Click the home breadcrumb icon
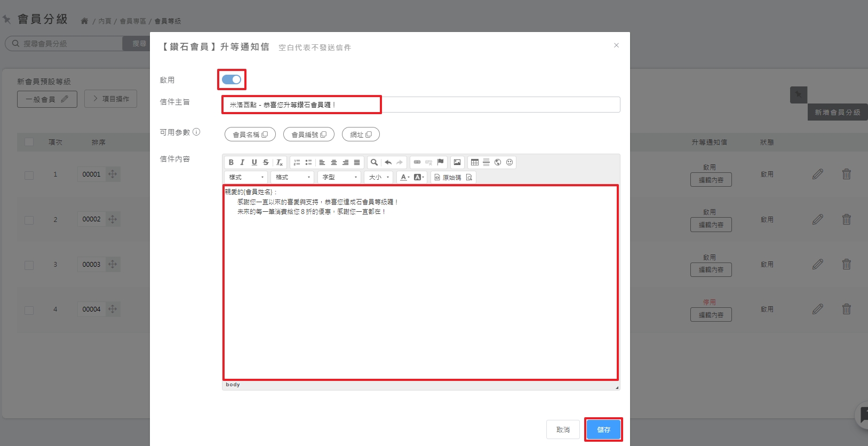The height and width of the screenshot is (446, 868). click(84, 21)
